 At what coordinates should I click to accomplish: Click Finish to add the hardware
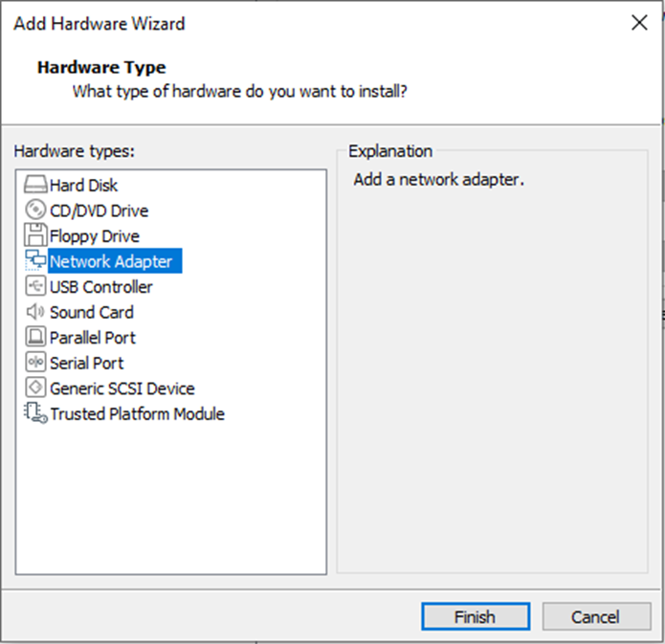[476, 617]
